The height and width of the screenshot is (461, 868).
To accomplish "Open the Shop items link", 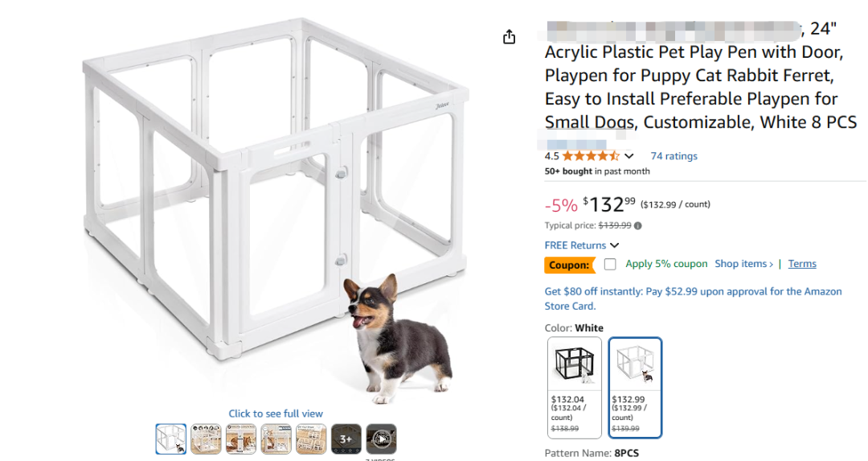I will click(x=743, y=264).
